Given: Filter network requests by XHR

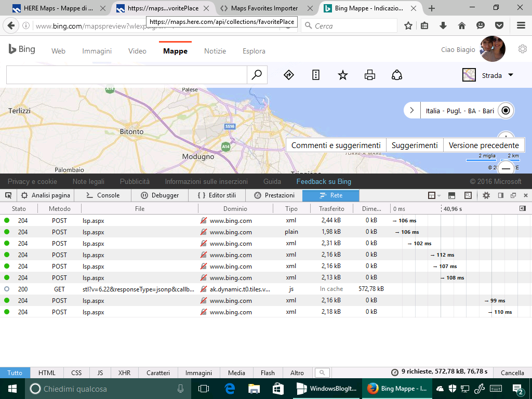Looking at the screenshot, I should click(124, 373).
